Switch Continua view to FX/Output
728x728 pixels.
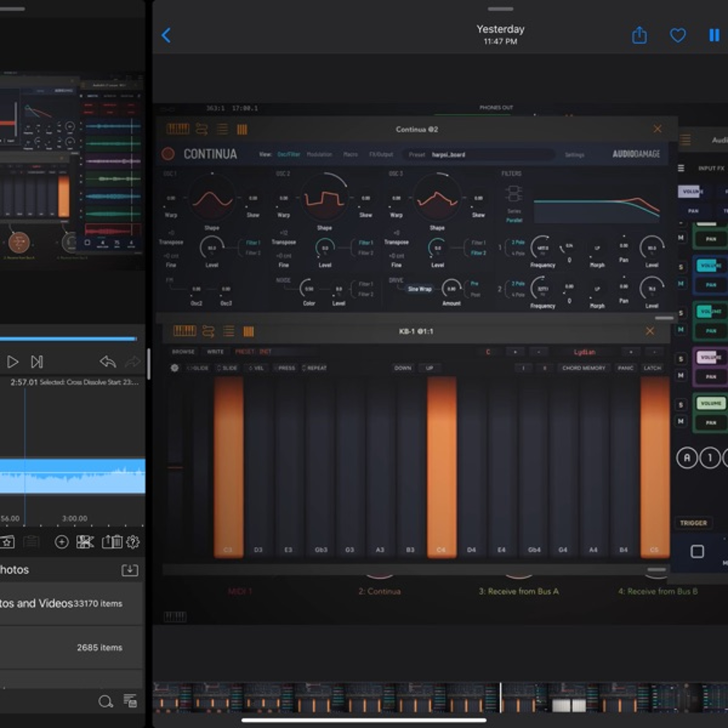[x=381, y=155]
